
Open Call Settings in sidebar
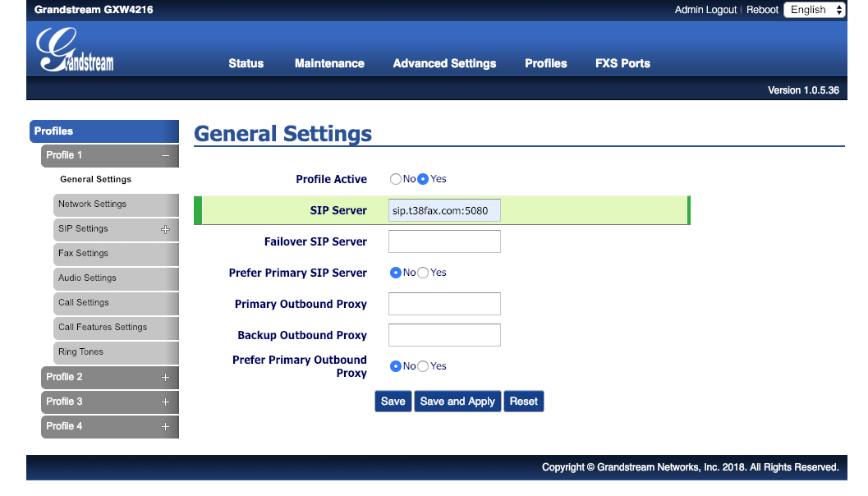click(116, 303)
